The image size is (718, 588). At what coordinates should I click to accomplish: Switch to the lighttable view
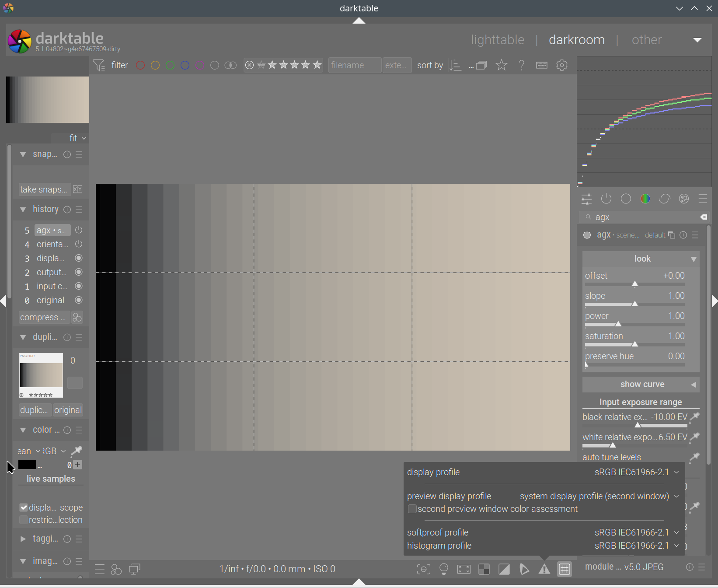tap(497, 40)
